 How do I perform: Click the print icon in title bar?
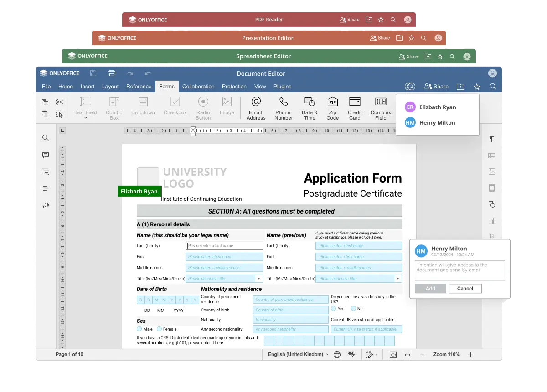coord(112,73)
